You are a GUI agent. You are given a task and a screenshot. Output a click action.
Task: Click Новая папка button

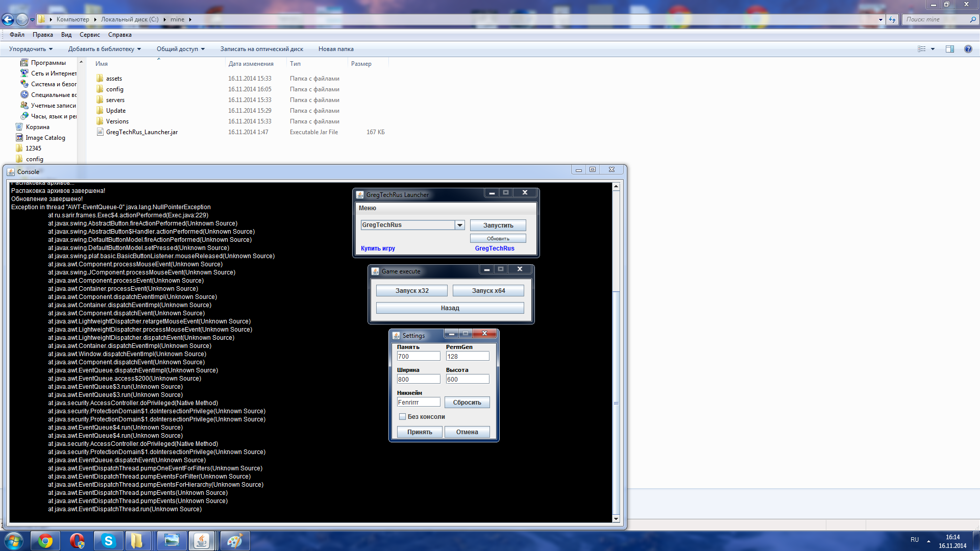[336, 49]
